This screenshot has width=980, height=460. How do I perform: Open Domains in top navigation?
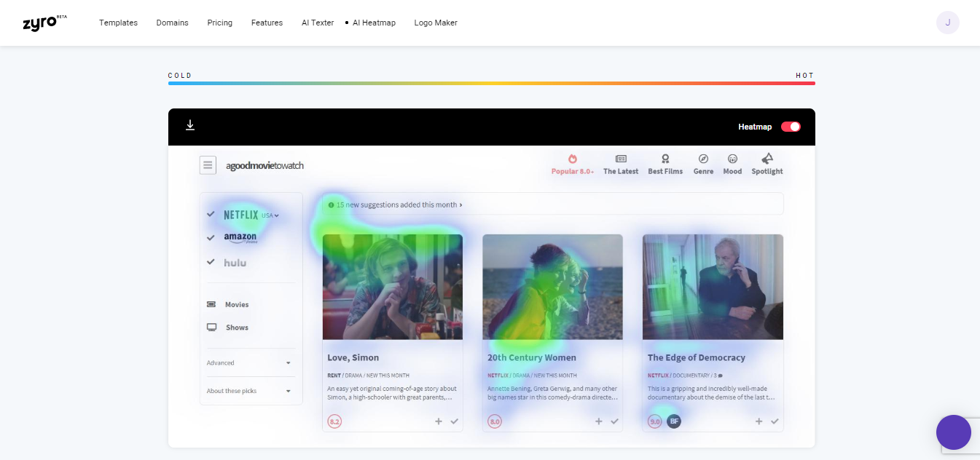click(x=172, y=23)
